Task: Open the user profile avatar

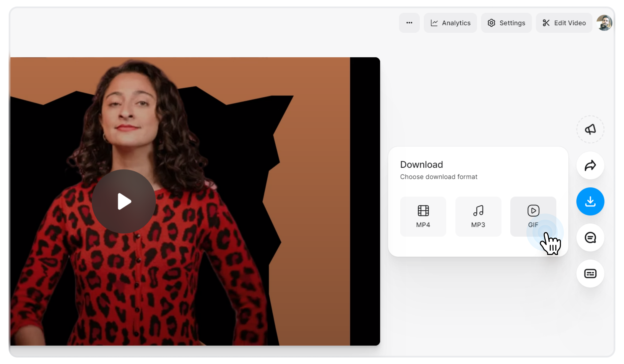Action: click(x=604, y=23)
